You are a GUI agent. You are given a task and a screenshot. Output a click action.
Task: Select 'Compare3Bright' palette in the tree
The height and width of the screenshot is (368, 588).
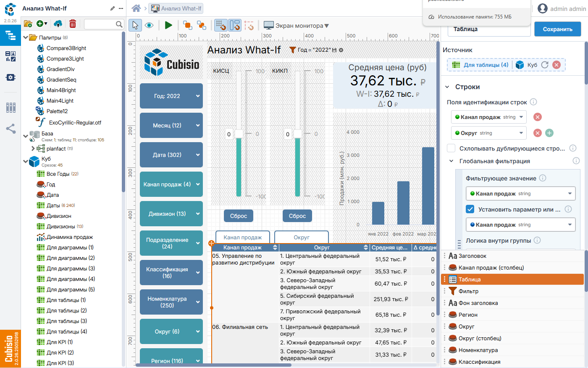click(x=66, y=48)
